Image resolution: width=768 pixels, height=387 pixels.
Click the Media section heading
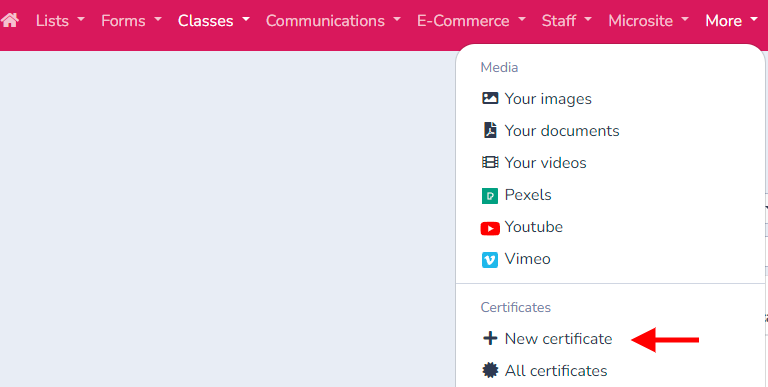[499, 67]
